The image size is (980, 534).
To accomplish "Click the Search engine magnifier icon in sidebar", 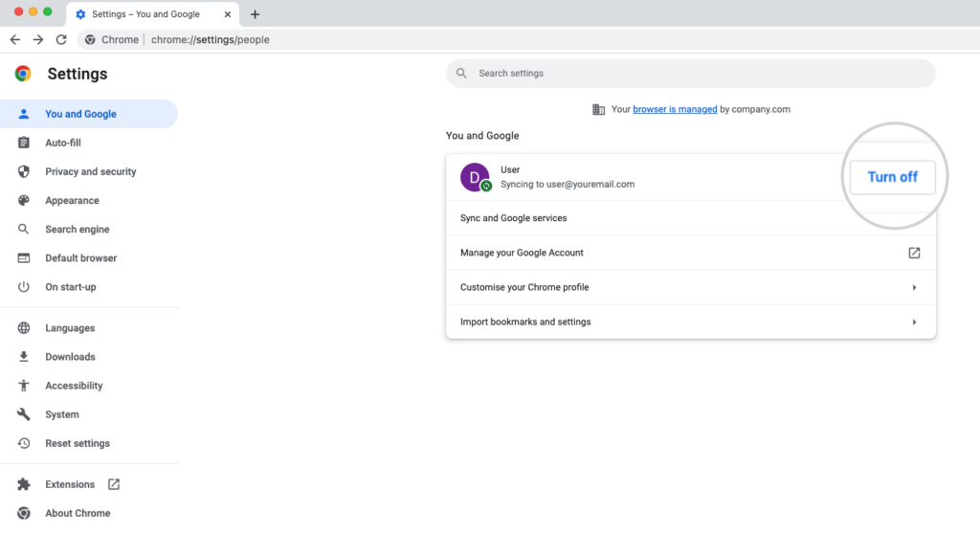I will point(23,229).
